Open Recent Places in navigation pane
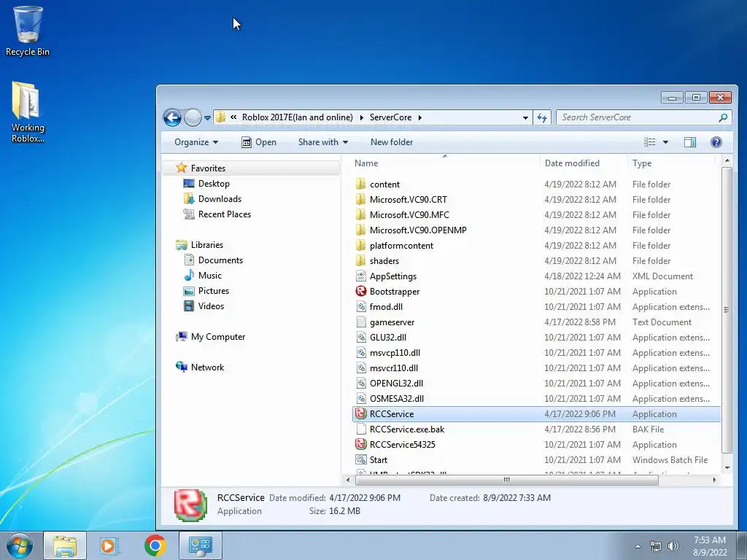Viewport: 747px width, 560px height. coord(225,214)
